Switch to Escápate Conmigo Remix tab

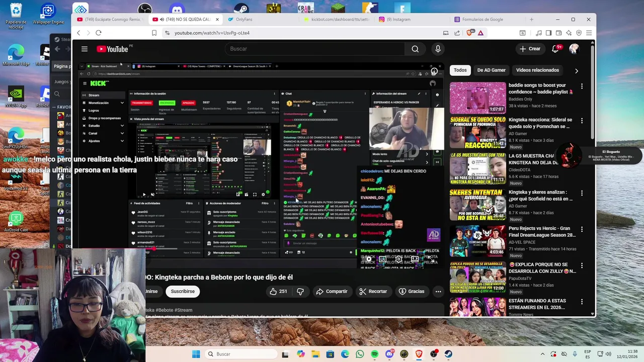110,20
